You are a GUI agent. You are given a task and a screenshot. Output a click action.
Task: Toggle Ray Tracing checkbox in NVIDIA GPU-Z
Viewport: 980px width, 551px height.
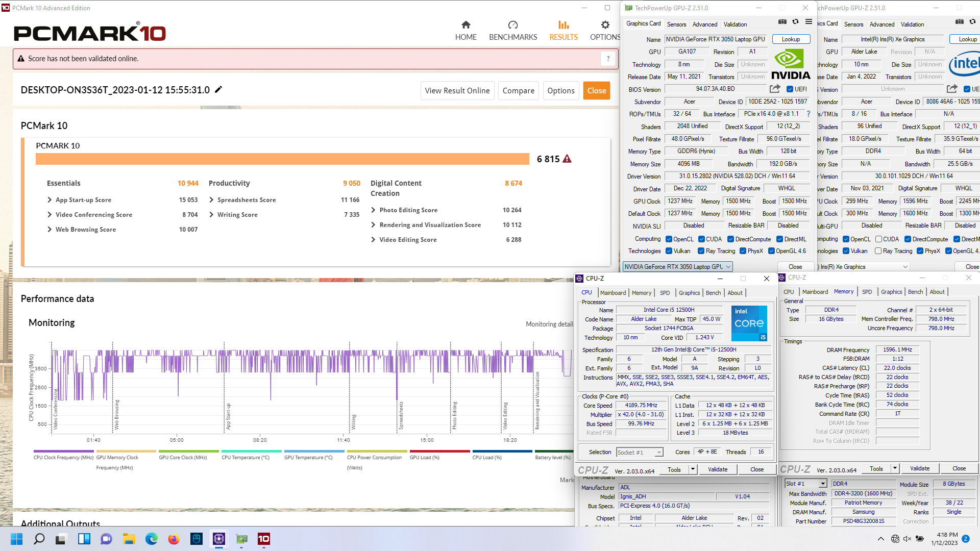[x=701, y=251]
